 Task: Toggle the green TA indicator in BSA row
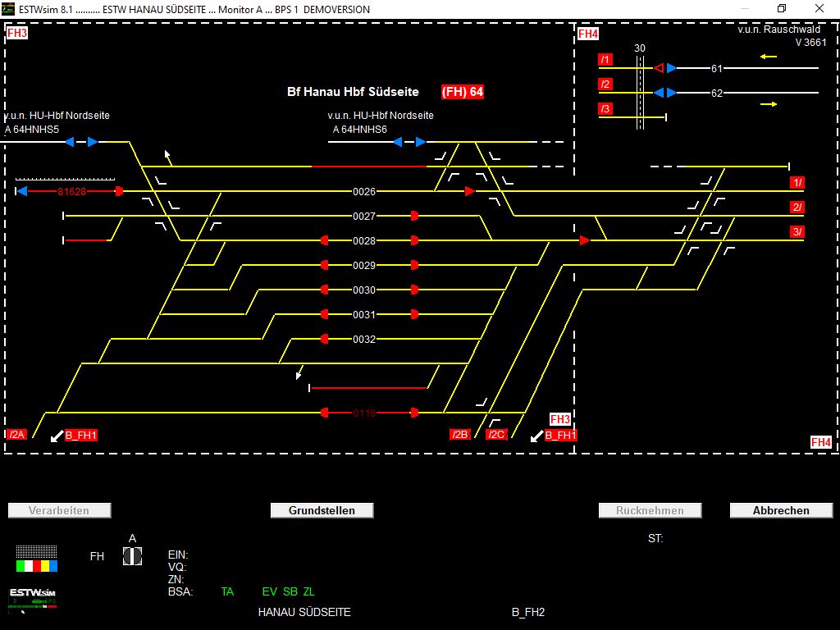[x=227, y=591]
